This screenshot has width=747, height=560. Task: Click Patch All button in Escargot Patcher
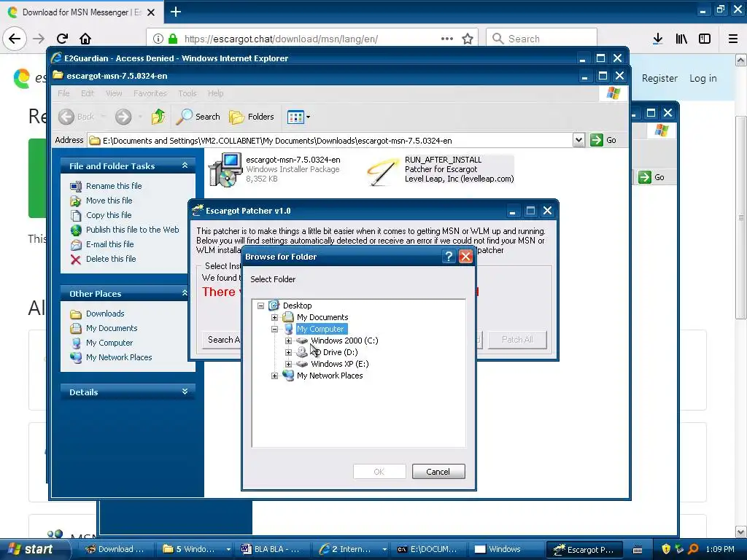tap(517, 340)
